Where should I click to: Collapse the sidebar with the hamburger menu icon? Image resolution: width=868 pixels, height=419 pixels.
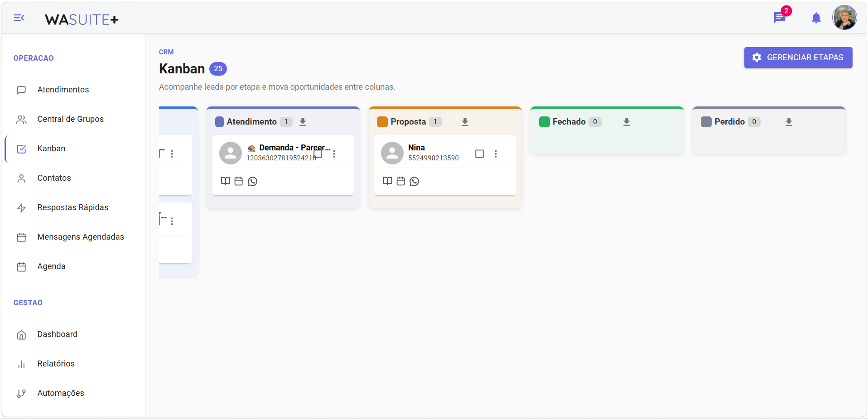(19, 18)
